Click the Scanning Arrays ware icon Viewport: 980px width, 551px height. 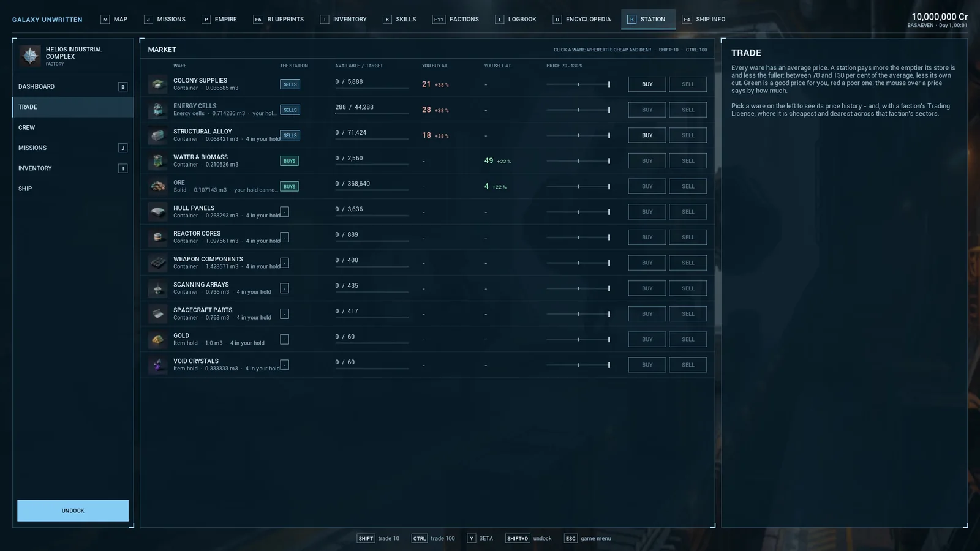point(157,288)
